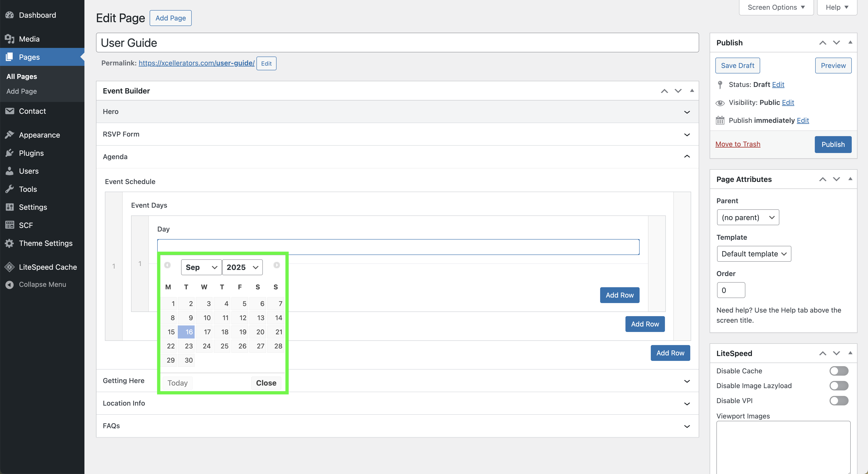The height and width of the screenshot is (474, 868).
Task: Enable the Disable Image Lazyload switch
Action: pyautogui.click(x=839, y=386)
